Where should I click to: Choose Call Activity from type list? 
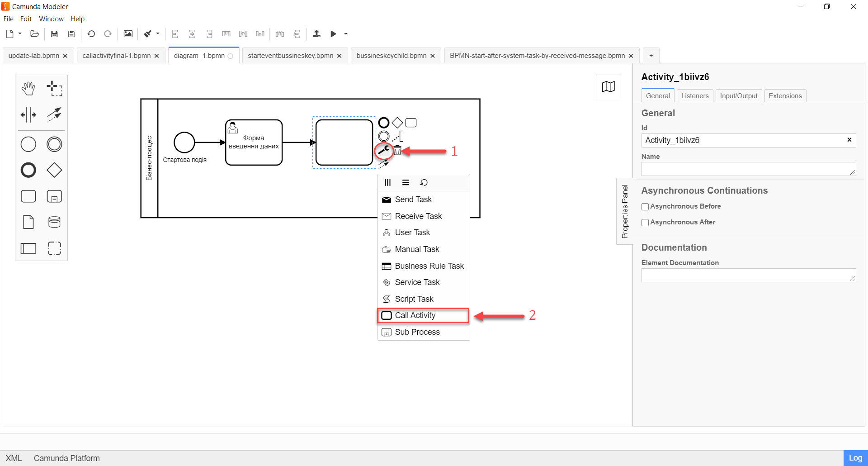(x=424, y=315)
